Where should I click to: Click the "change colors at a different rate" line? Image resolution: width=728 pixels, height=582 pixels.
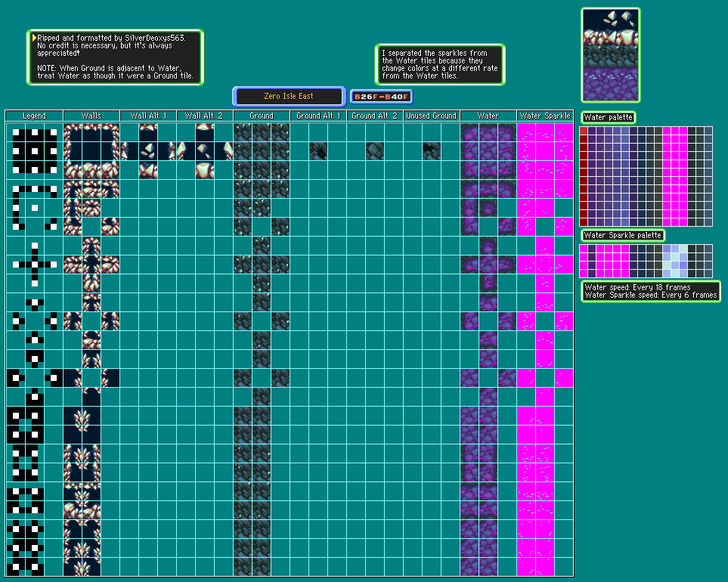(x=440, y=68)
